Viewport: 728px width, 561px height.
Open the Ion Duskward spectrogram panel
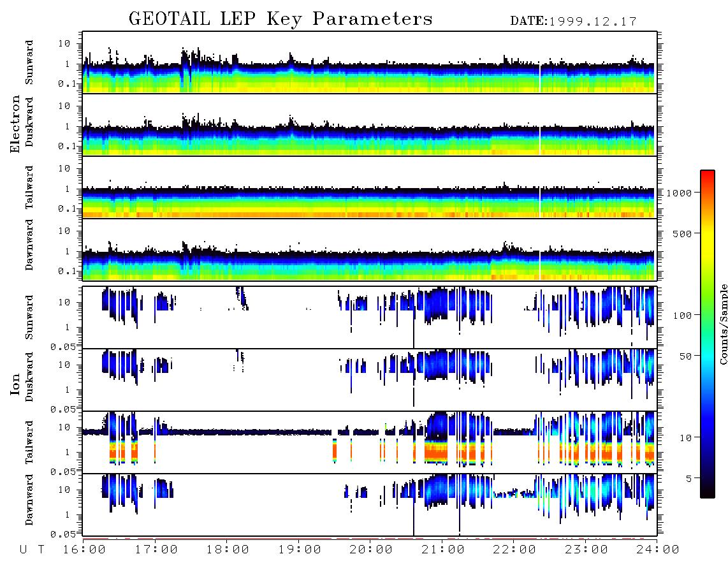[x=370, y=380]
